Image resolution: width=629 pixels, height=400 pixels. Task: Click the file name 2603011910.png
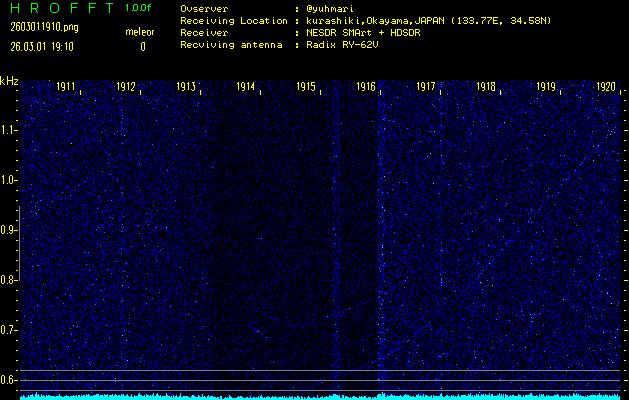[x=45, y=27]
